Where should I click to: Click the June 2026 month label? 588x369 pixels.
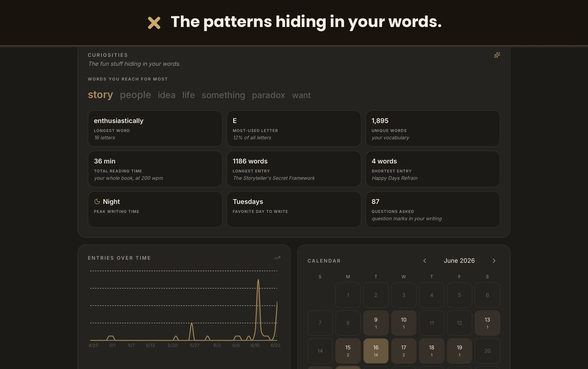(459, 261)
